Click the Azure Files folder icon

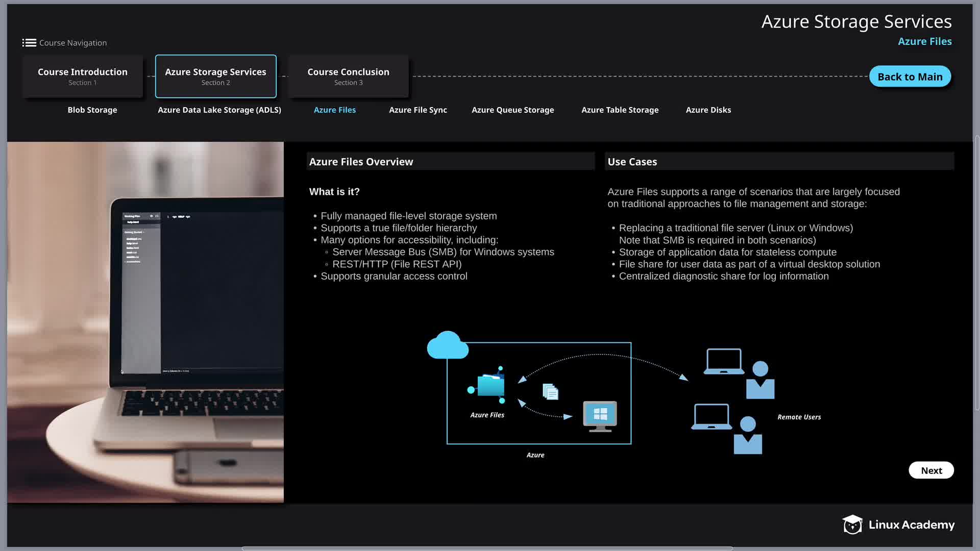(x=490, y=385)
